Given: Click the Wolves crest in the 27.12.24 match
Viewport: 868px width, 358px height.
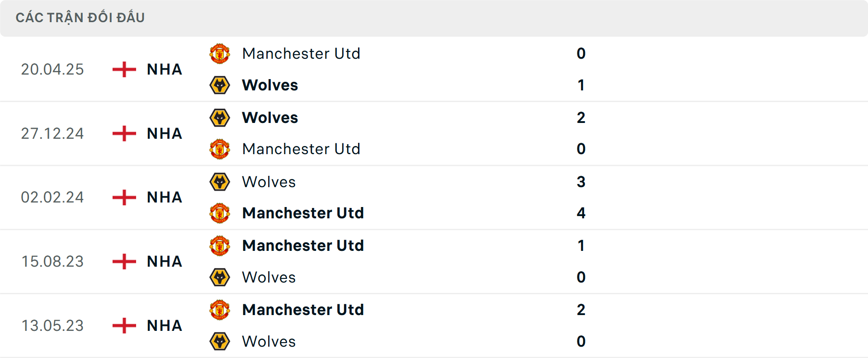Looking at the screenshot, I should pyautogui.click(x=220, y=118).
